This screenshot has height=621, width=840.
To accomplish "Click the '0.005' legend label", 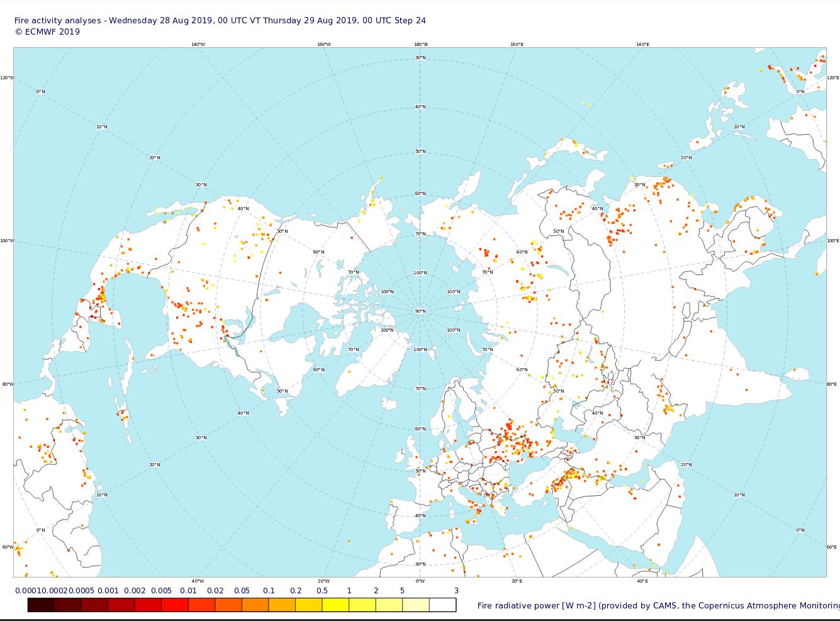I will coord(161,591).
